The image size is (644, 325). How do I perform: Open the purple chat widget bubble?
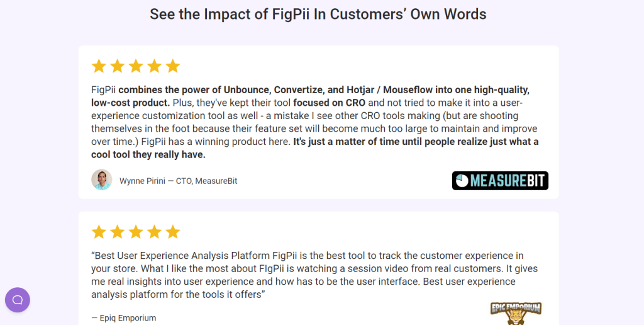[x=18, y=300]
